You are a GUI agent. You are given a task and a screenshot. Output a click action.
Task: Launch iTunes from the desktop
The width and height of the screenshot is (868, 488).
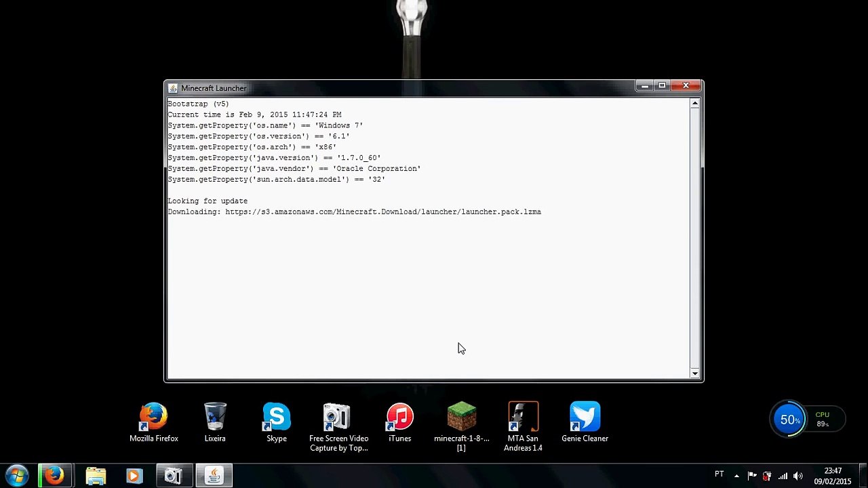point(400,422)
